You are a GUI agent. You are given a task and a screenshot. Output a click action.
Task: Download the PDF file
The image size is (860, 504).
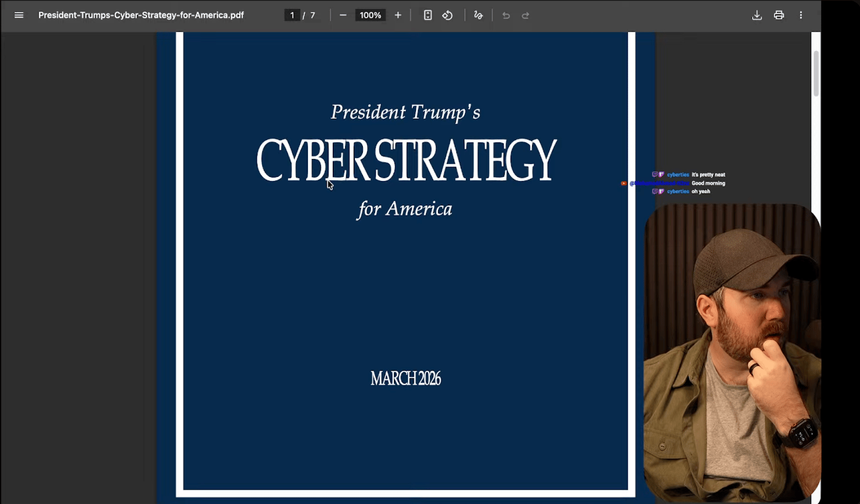pos(757,15)
